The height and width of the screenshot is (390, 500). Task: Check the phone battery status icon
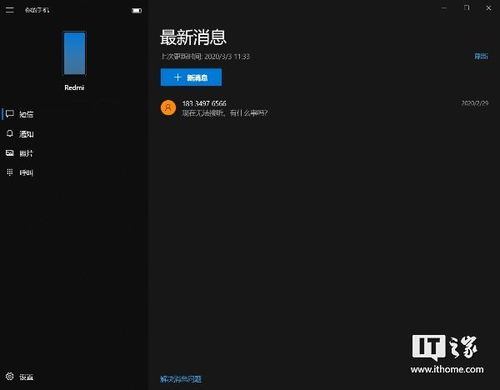tap(137, 11)
